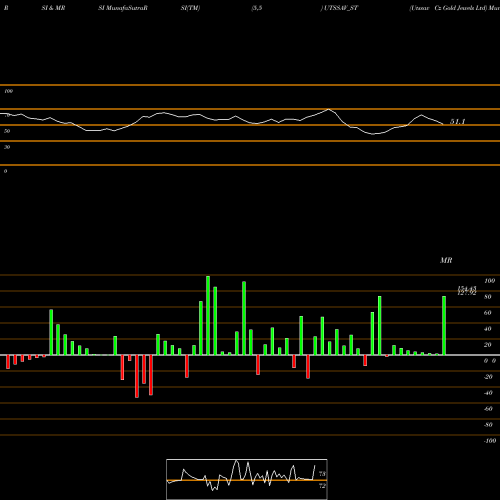
Task: Click the 100 label on the MR axis
Action: click(x=490, y=281)
